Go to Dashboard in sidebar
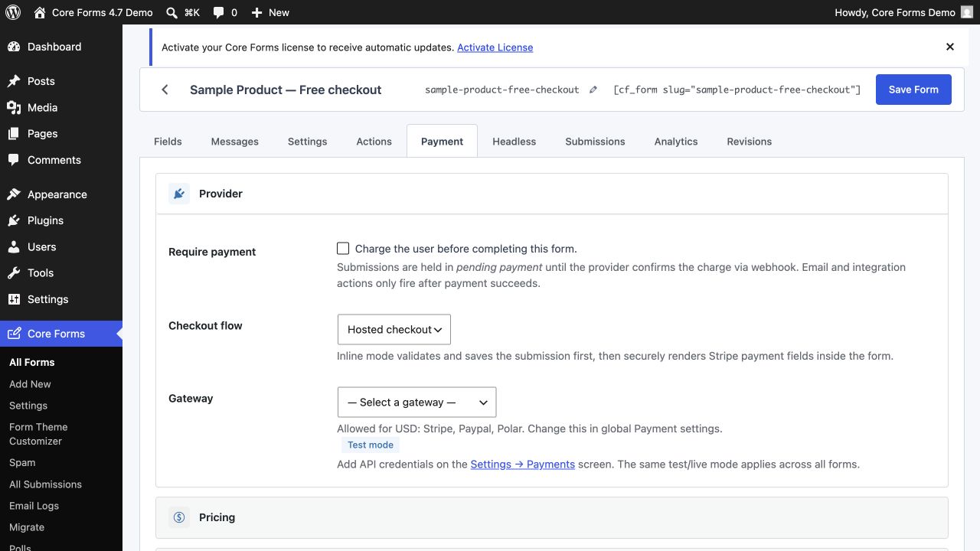The image size is (980, 551). tap(61, 47)
